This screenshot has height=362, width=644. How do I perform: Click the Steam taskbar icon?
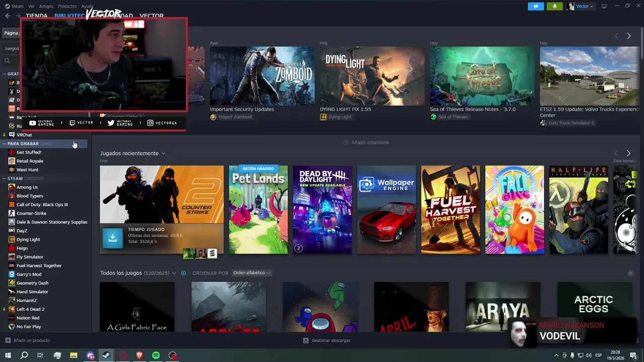(x=106, y=355)
